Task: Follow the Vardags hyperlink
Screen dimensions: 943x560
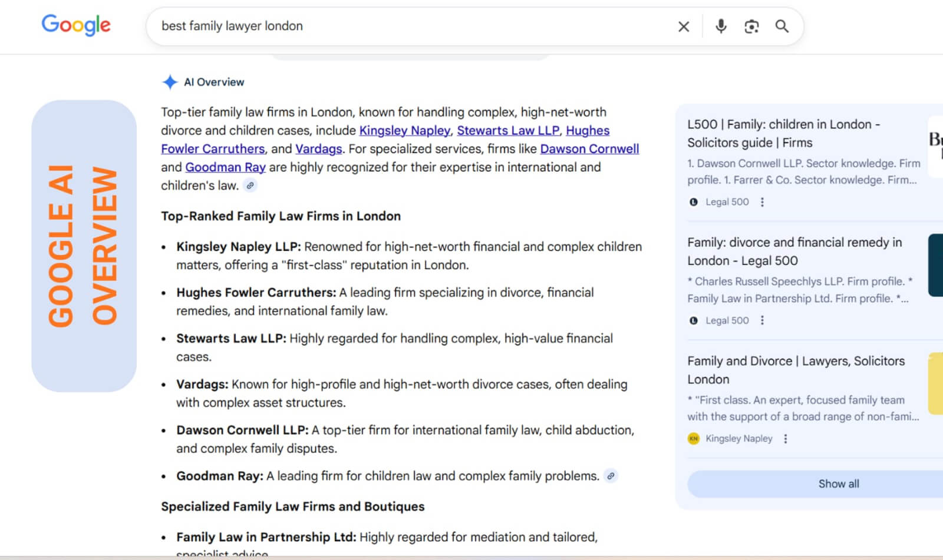Action: pos(318,149)
